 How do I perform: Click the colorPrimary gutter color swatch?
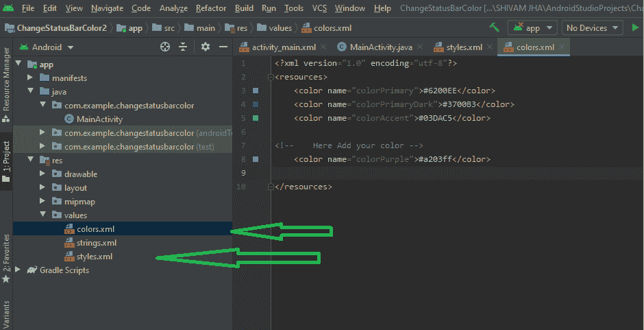[x=256, y=91]
